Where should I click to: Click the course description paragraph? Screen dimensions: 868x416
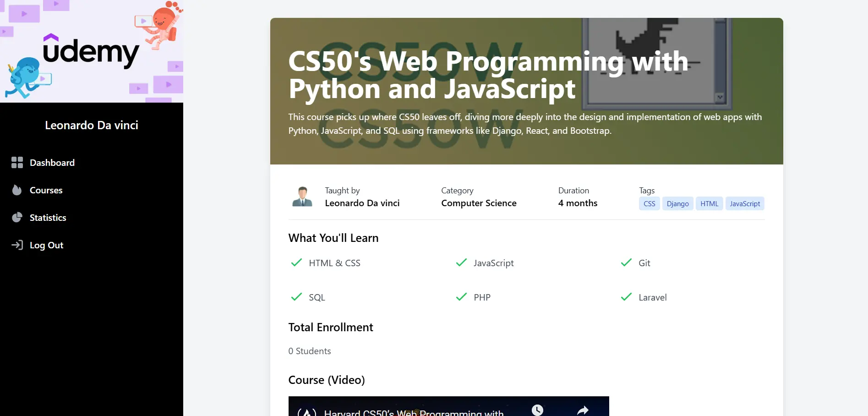click(x=525, y=124)
